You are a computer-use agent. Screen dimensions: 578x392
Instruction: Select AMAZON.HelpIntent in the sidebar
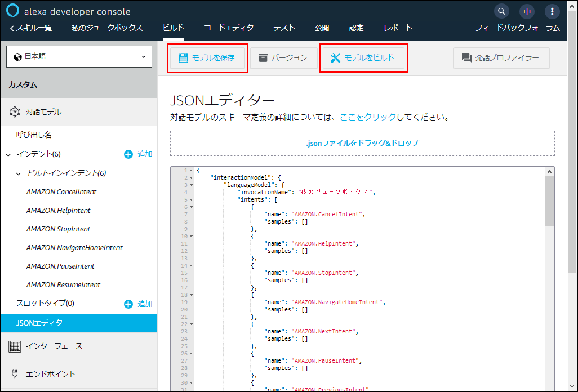(58, 211)
